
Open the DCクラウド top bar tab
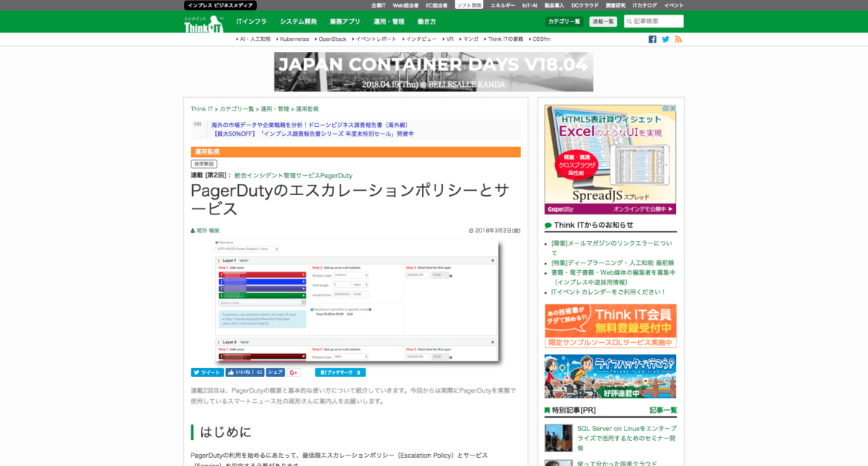tap(585, 5)
